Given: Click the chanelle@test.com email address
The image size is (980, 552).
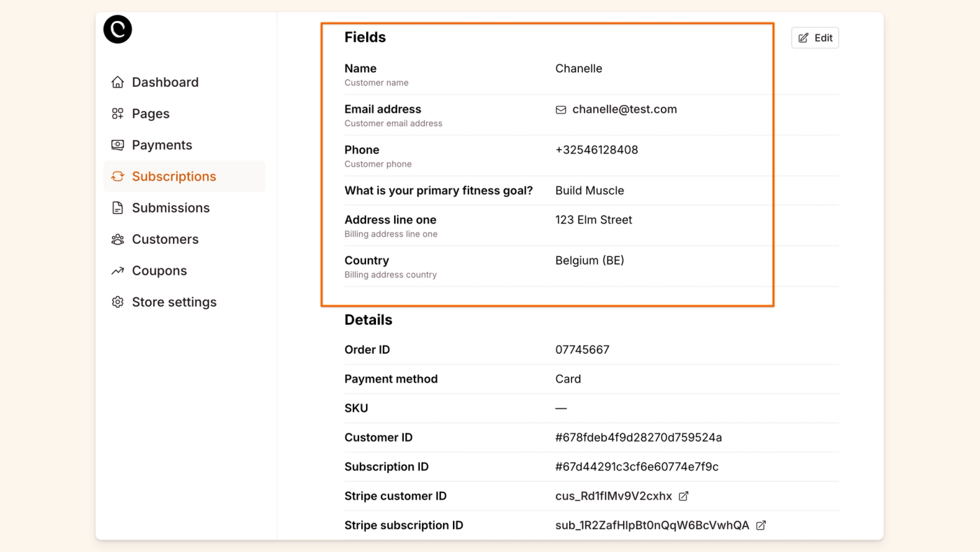Looking at the screenshot, I should click(x=624, y=109).
